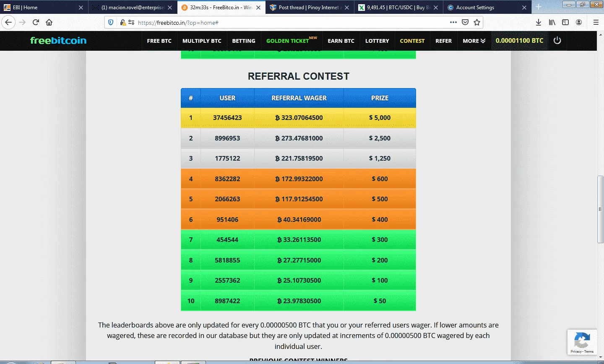Click the page vertical scrollbar thumb
Image resolution: width=604 pixels, height=364 pixels.
(600, 210)
